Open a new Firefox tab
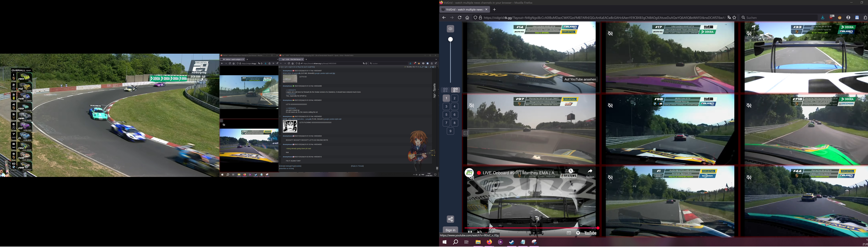The height and width of the screenshot is (247, 868). (494, 10)
